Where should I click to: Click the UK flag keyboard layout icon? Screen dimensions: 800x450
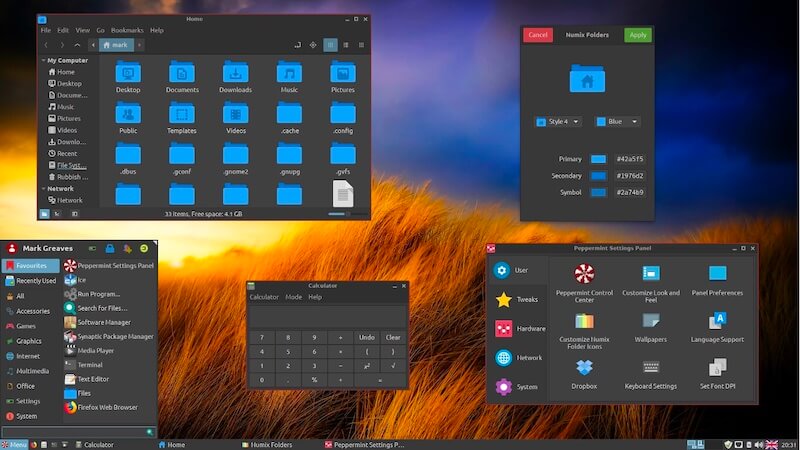click(772, 445)
